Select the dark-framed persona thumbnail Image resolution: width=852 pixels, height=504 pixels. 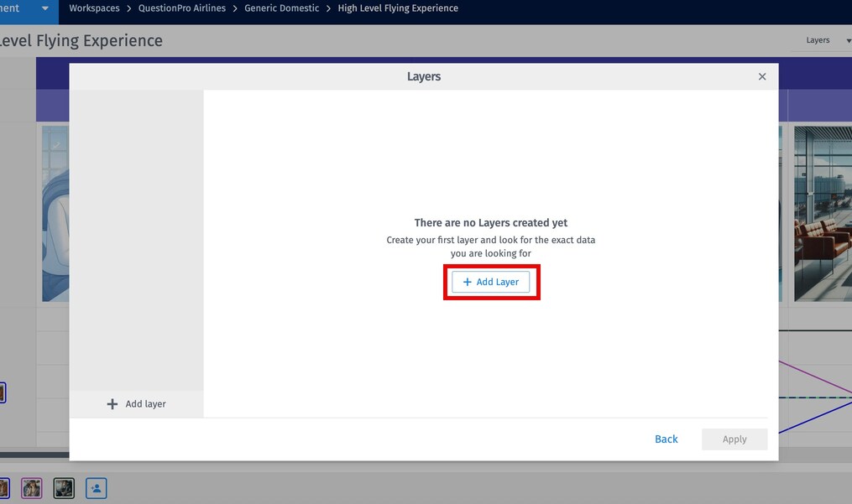pos(64,487)
